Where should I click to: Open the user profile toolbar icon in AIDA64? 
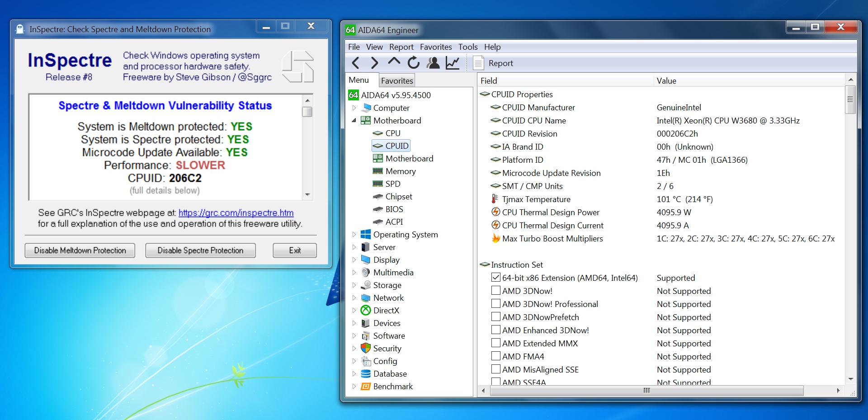point(433,63)
